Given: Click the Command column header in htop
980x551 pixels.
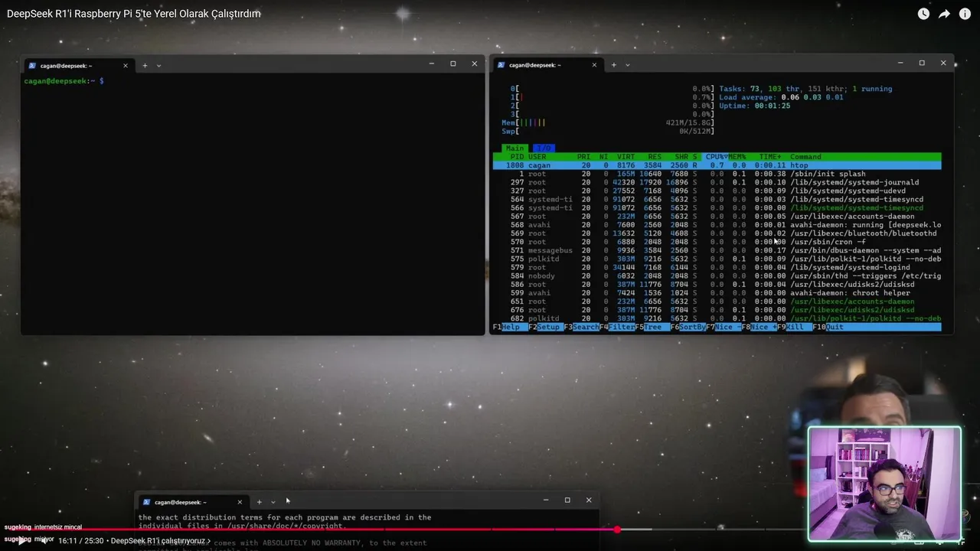Looking at the screenshot, I should coord(805,157).
